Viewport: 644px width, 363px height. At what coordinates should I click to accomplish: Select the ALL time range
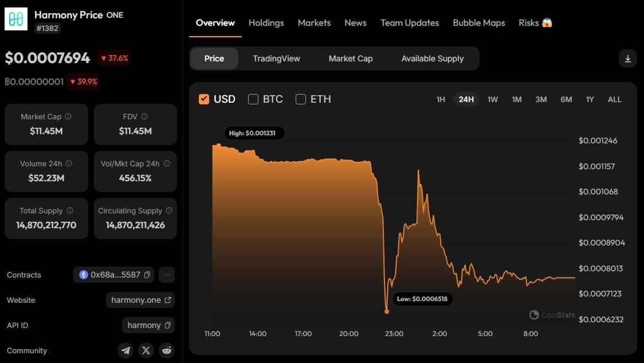tap(614, 99)
